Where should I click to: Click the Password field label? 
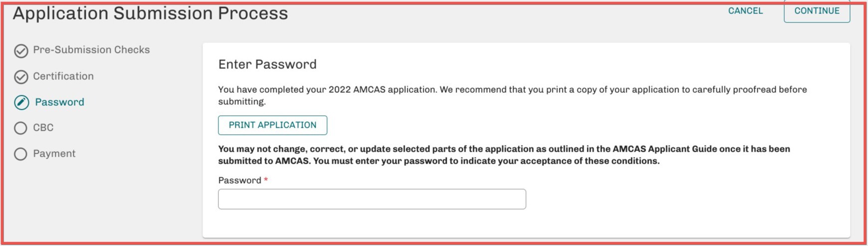pos(239,181)
